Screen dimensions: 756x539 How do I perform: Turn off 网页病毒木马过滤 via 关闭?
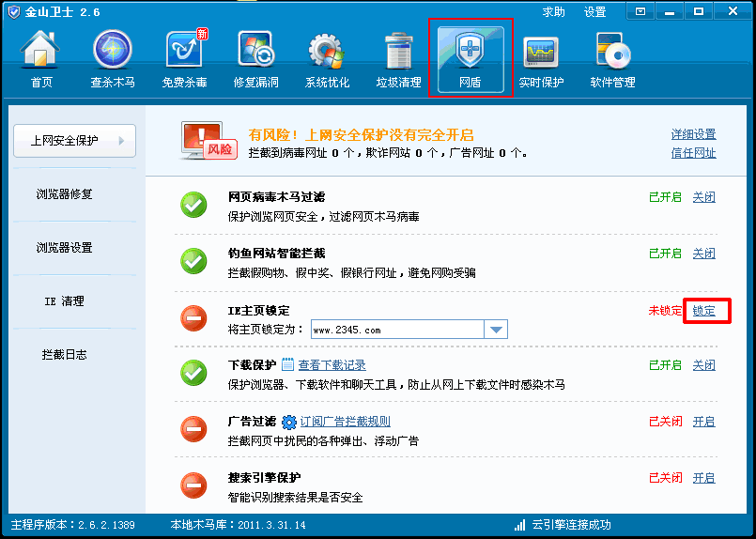coord(704,197)
